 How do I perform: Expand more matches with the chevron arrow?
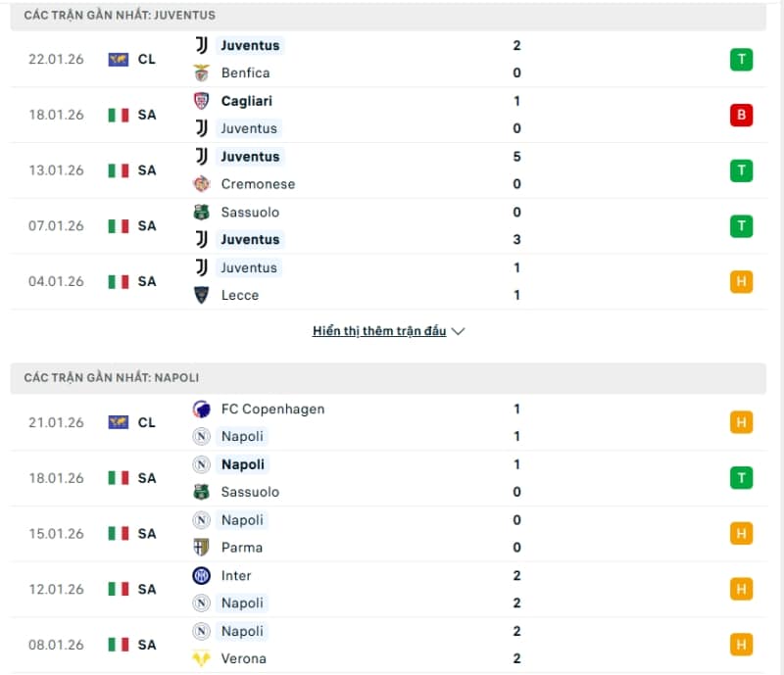click(x=457, y=331)
